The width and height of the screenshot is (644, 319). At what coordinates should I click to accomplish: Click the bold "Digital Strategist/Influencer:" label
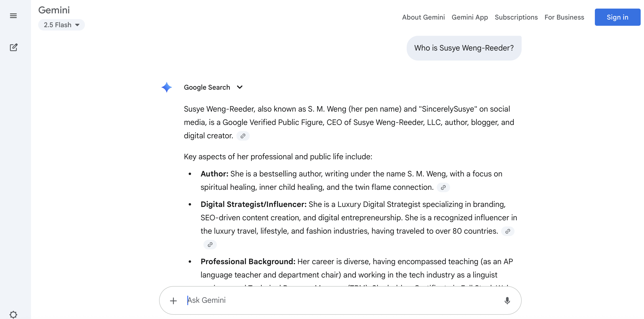[254, 204]
